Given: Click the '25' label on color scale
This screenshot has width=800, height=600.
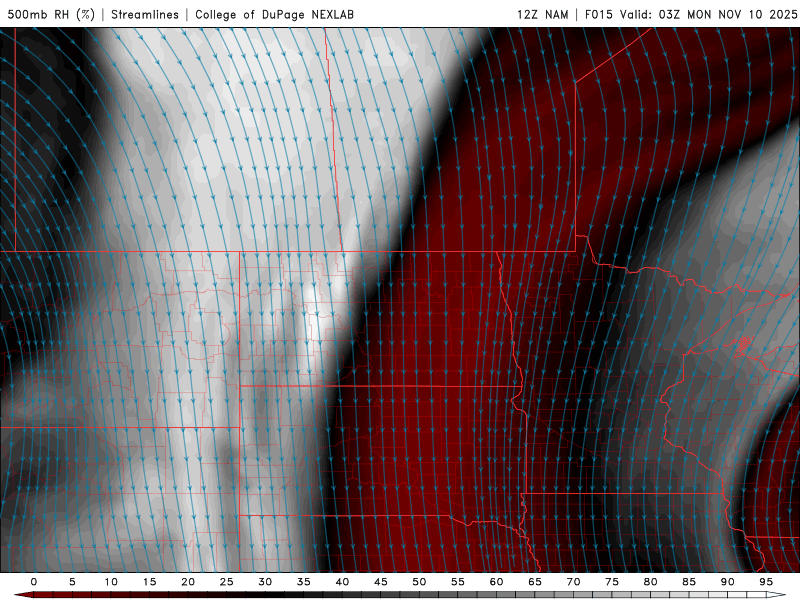Looking at the screenshot, I should (x=227, y=582).
